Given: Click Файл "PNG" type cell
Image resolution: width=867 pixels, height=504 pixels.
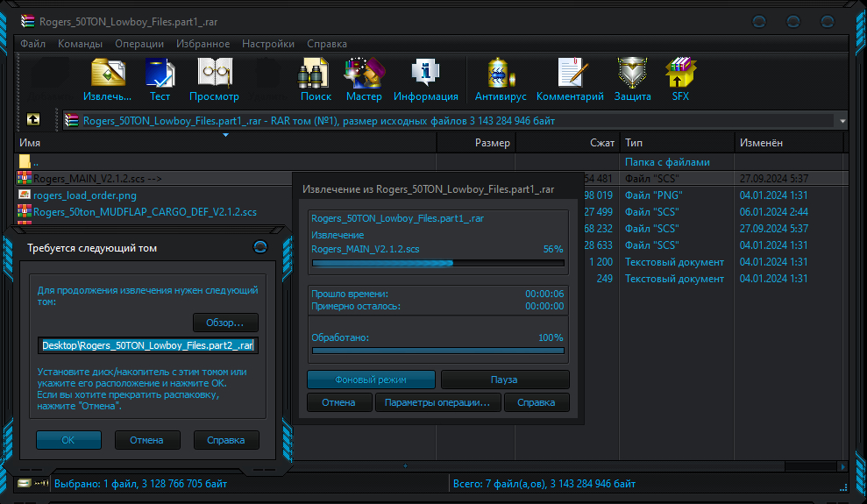Looking at the screenshot, I should coord(654,195).
